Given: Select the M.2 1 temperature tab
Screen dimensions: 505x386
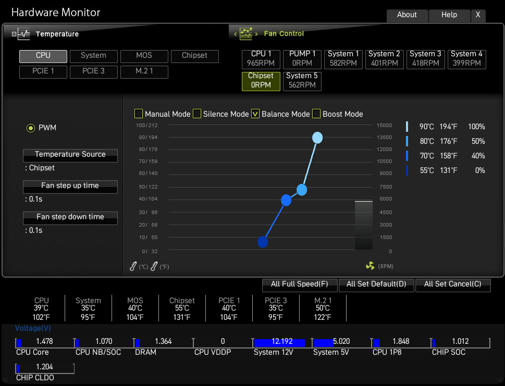Looking at the screenshot, I should point(144,72).
